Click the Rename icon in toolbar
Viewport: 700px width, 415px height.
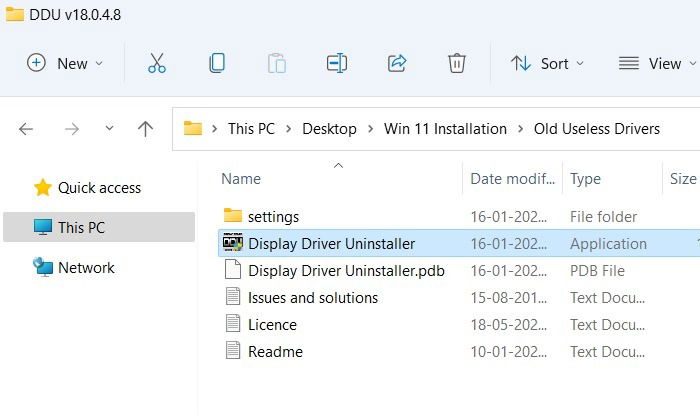pos(337,63)
